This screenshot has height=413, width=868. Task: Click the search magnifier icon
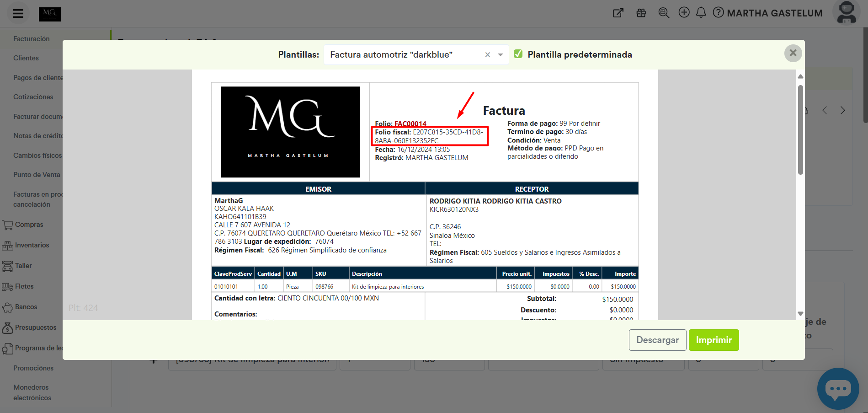664,13
